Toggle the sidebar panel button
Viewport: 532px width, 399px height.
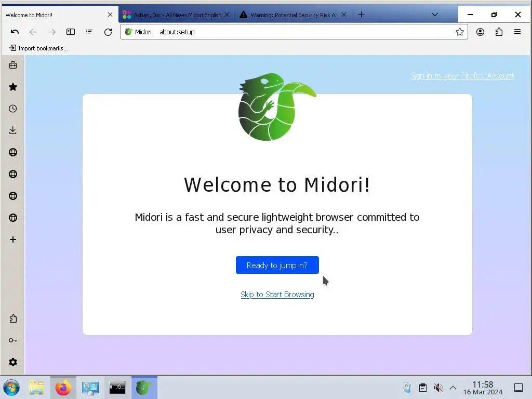pos(71,32)
